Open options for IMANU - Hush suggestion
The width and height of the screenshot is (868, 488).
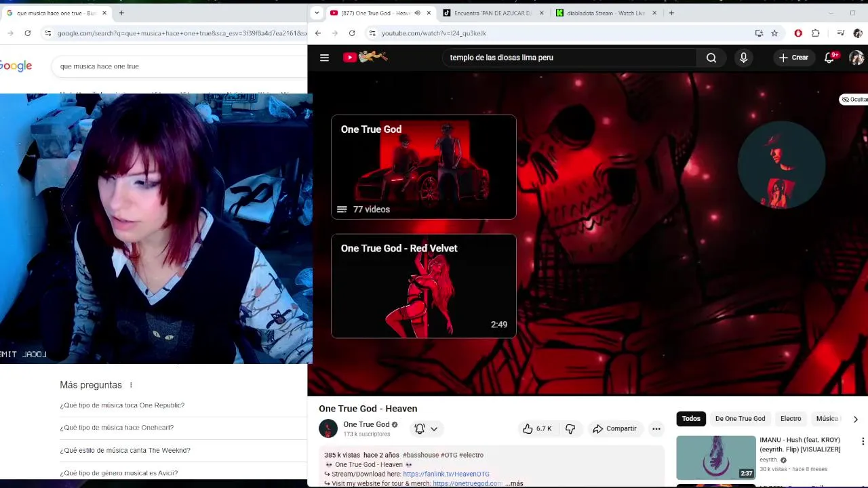863,441
